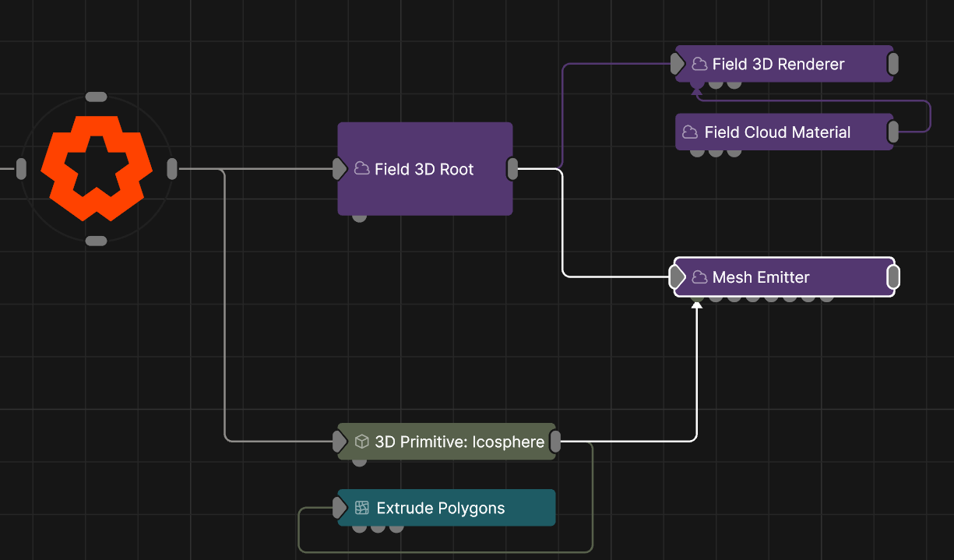The height and width of the screenshot is (560, 954).
Task: Select the Field 3D Root node
Action: point(424,187)
